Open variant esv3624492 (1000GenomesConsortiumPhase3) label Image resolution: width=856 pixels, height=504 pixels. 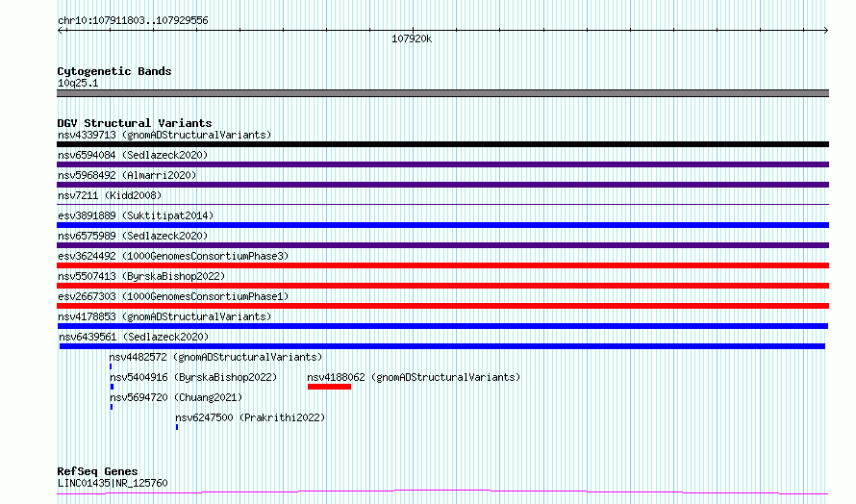pyautogui.click(x=173, y=256)
